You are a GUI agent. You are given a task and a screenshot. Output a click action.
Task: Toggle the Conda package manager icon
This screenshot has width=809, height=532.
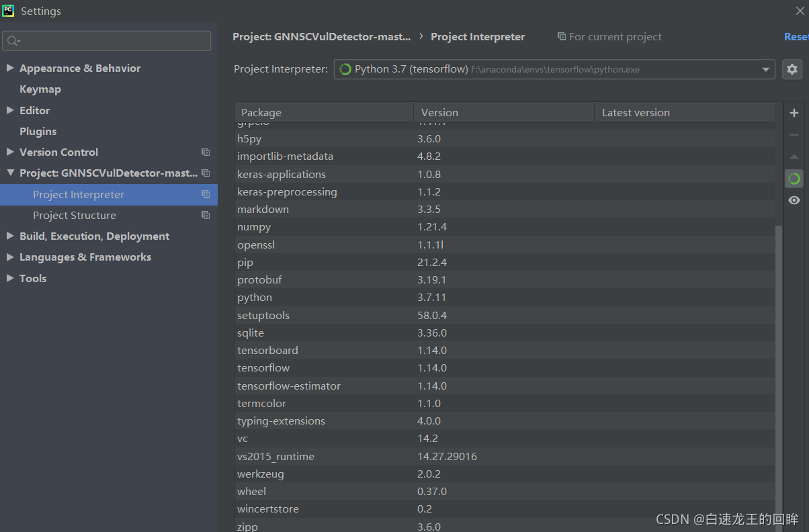(x=794, y=179)
